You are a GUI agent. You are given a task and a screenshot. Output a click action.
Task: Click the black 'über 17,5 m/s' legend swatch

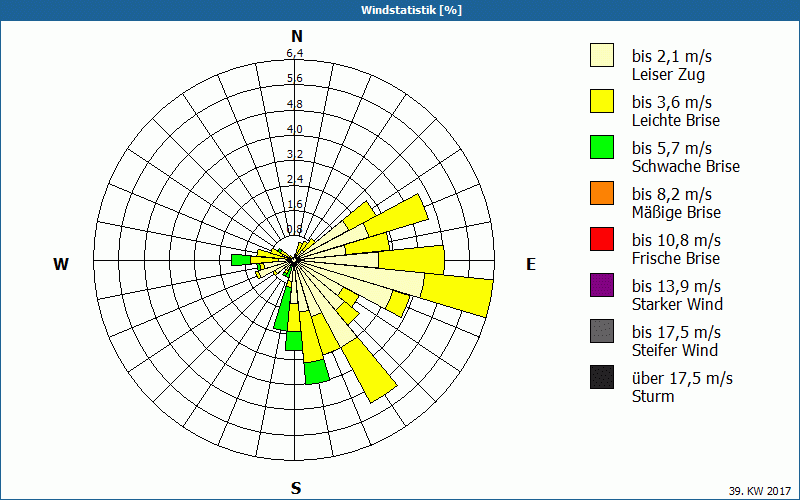[x=602, y=377]
